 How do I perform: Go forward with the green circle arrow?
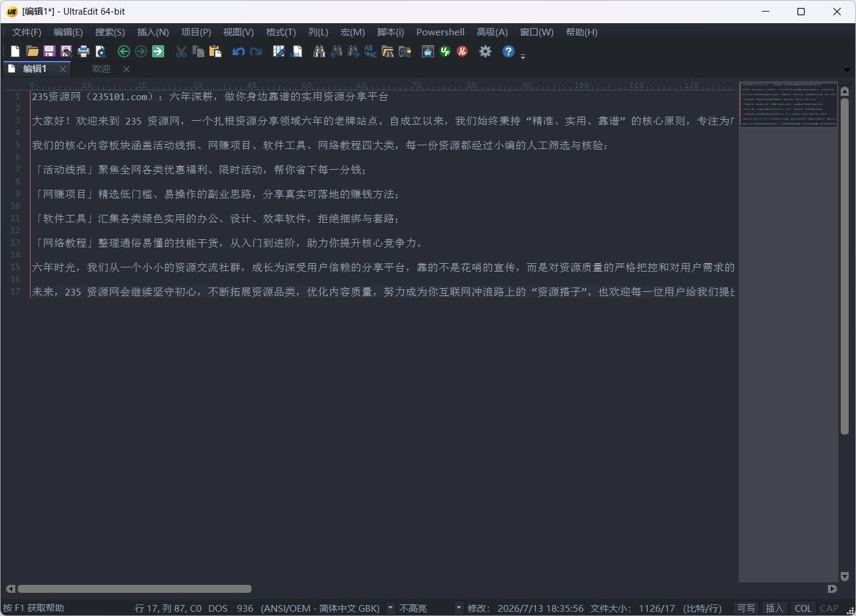[x=141, y=52]
